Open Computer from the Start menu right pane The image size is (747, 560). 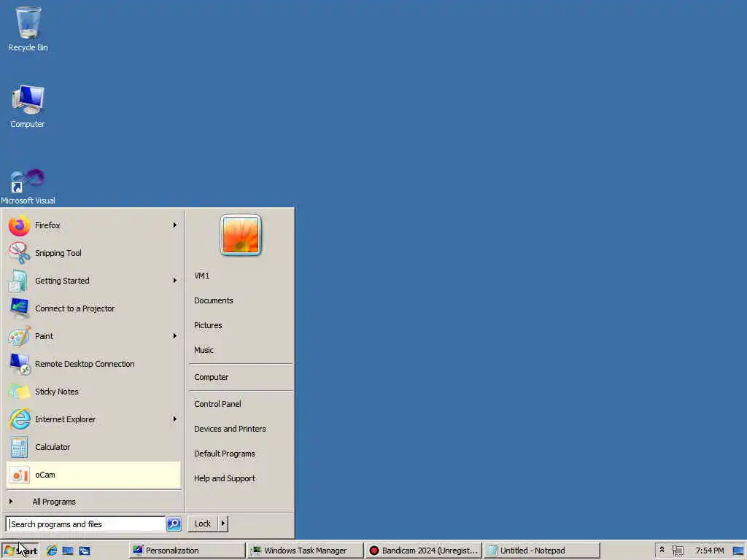point(212,377)
